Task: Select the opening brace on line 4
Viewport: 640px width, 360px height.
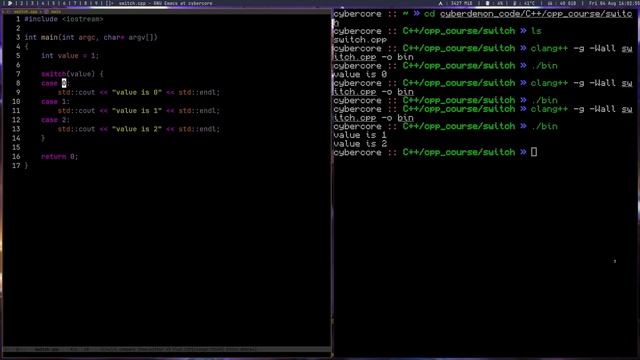Action: point(27,47)
